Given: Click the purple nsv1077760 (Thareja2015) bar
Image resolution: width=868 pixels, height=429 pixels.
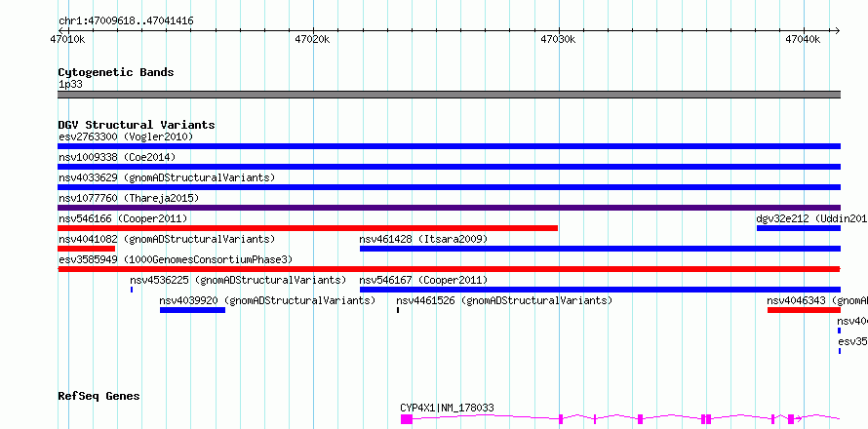Looking at the screenshot, I should coord(449,208).
